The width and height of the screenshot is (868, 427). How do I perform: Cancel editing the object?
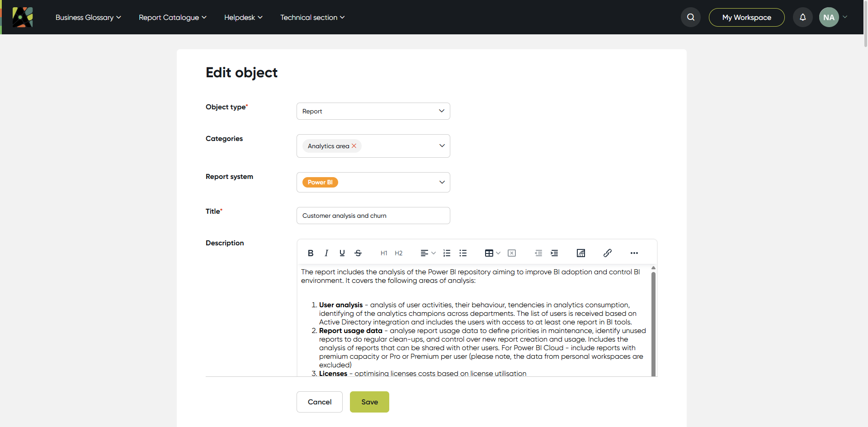(x=320, y=402)
